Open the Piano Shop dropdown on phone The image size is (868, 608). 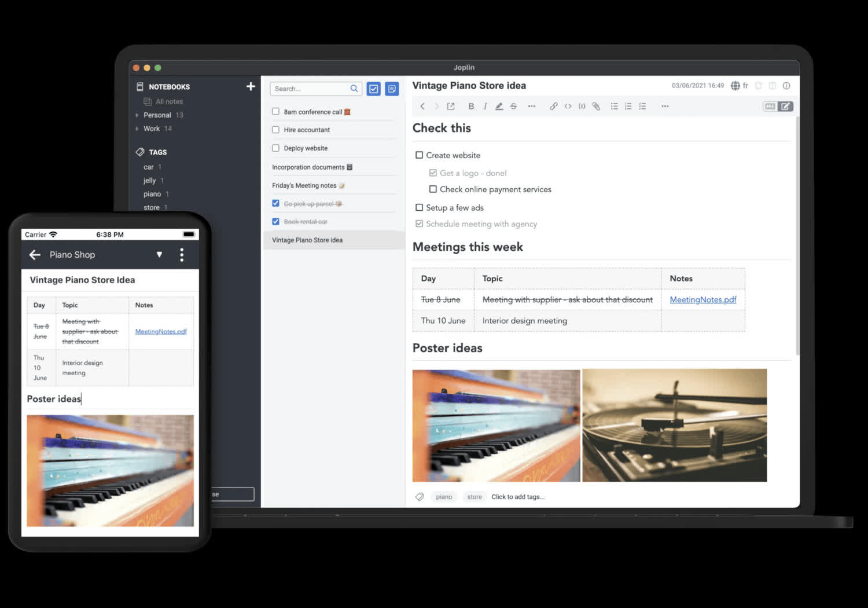(x=159, y=255)
